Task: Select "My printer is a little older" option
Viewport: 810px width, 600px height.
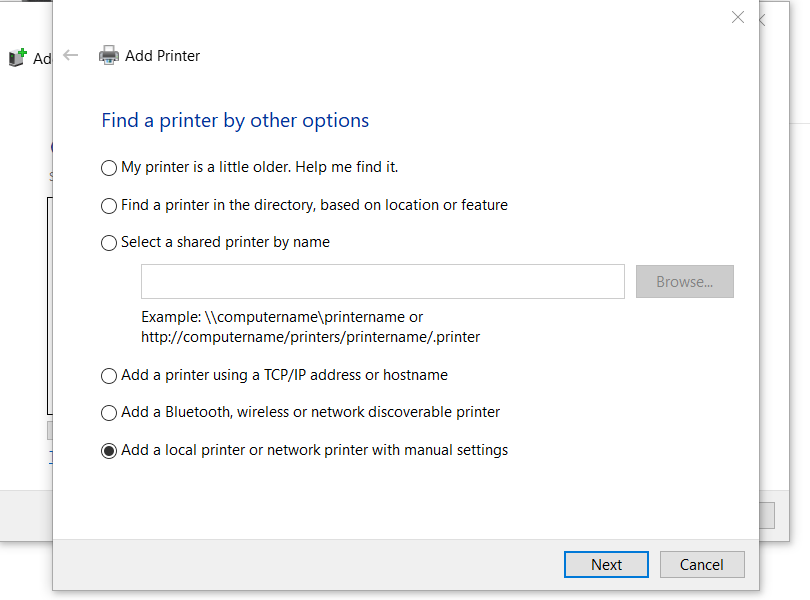Action: [109, 168]
